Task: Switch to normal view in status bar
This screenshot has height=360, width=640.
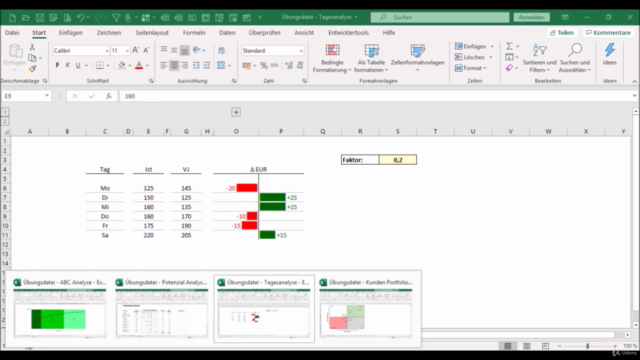Action: 508,346
